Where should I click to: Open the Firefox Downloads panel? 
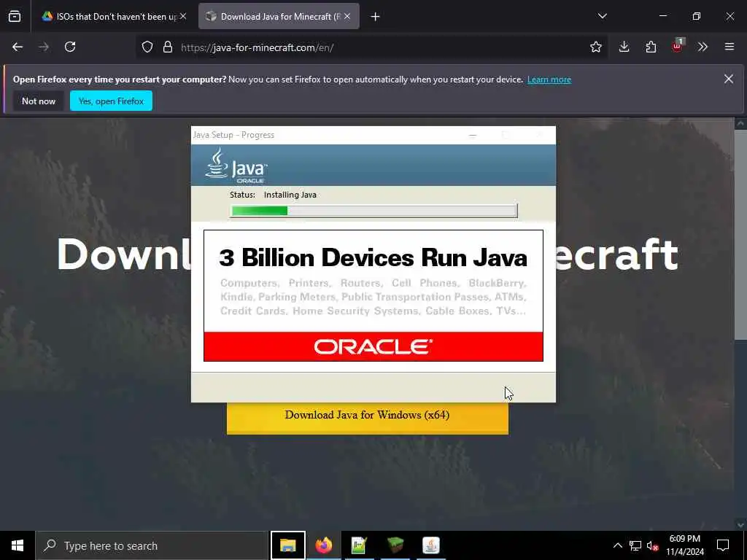pyautogui.click(x=624, y=47)
